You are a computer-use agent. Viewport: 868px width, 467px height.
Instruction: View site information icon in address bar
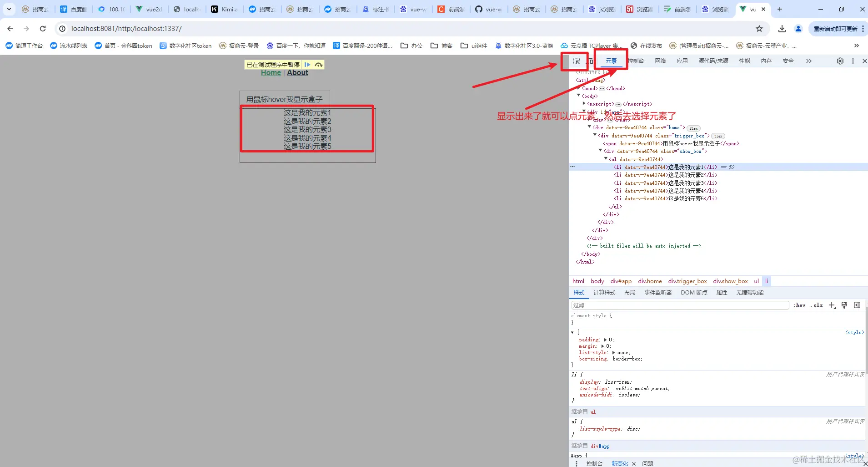point(62,29)
